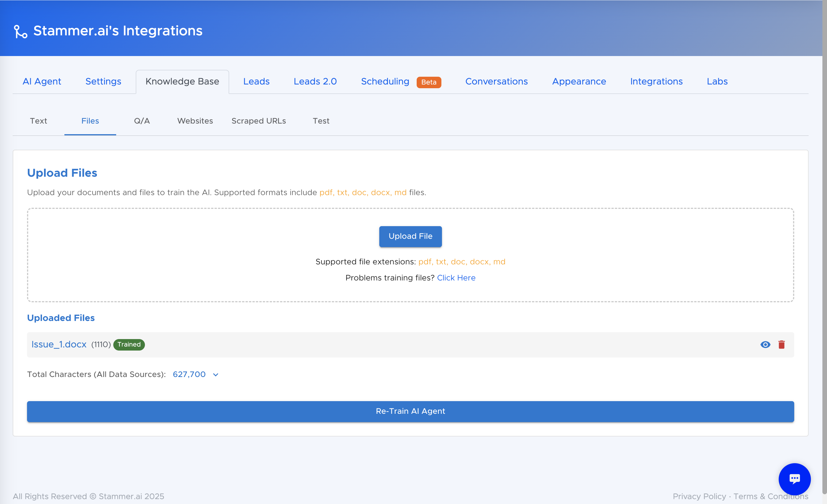The height and width of the screenshot is (504, 827).
Task: View the Issue_1.docx file with eye icon
Action: click(x=765, y=345)
